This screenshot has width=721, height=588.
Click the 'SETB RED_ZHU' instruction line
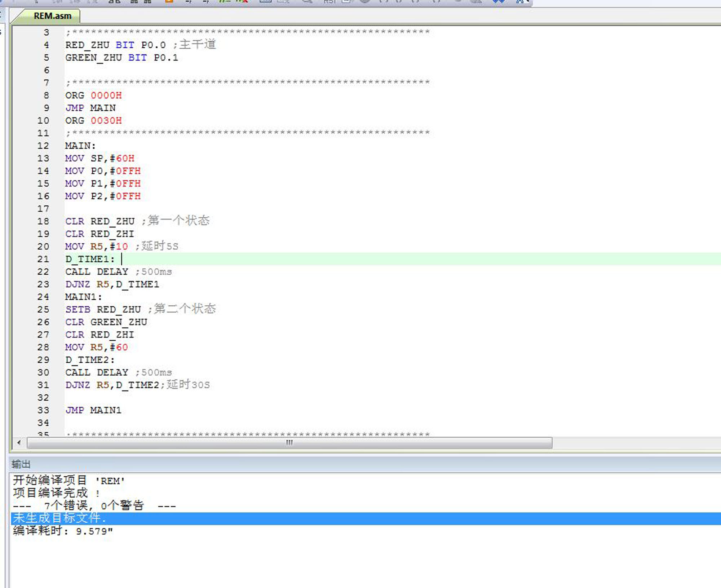point(103,310)
